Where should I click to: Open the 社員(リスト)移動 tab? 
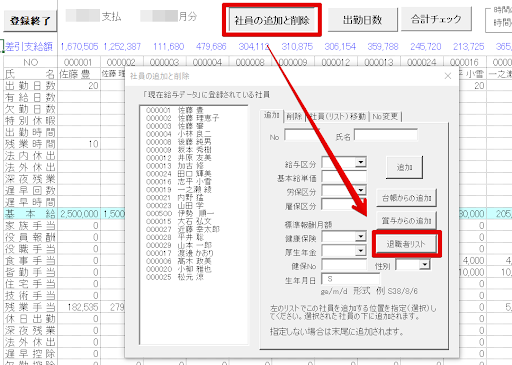[x=338, y=117]
